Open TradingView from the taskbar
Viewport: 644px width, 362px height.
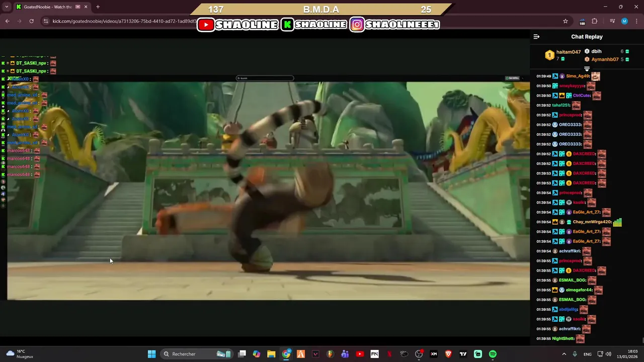[463, 354]
